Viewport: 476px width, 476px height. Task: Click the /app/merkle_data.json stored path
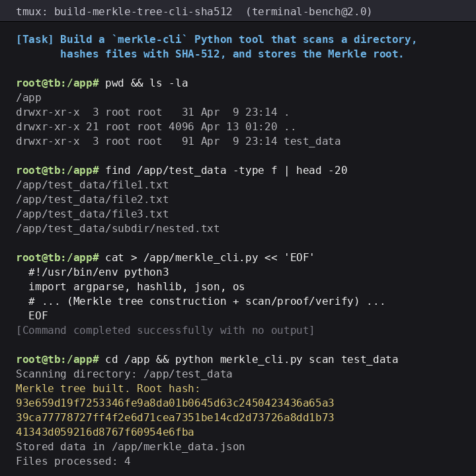coord(178,447)
